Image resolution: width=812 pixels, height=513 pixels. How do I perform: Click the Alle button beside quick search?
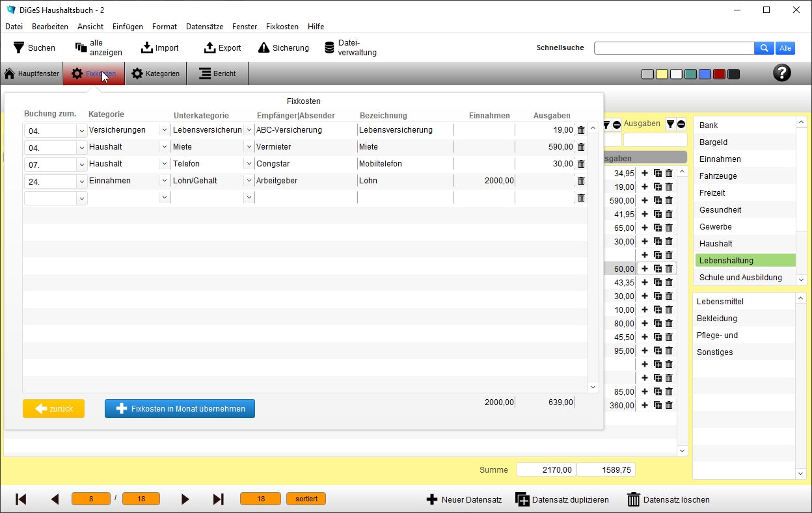click(785, 48)
